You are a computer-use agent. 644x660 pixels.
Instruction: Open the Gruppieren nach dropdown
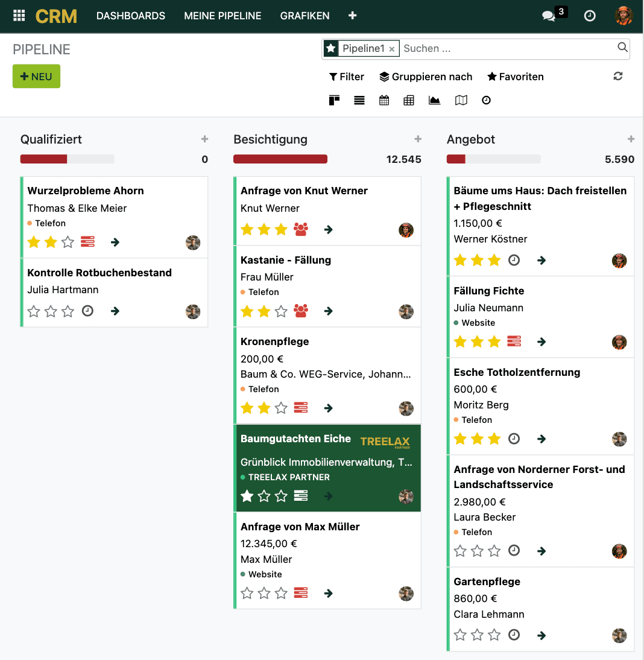tap(426, 77)
